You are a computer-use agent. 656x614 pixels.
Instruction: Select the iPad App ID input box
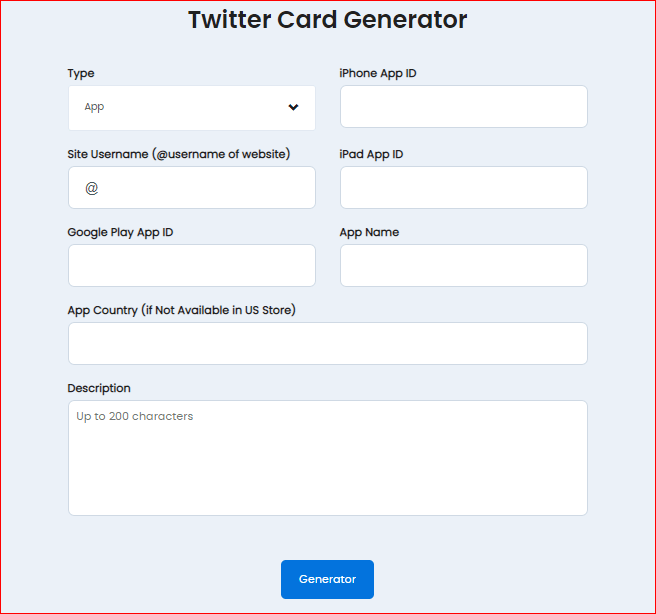pyautogui.click(x=464, y=187)
